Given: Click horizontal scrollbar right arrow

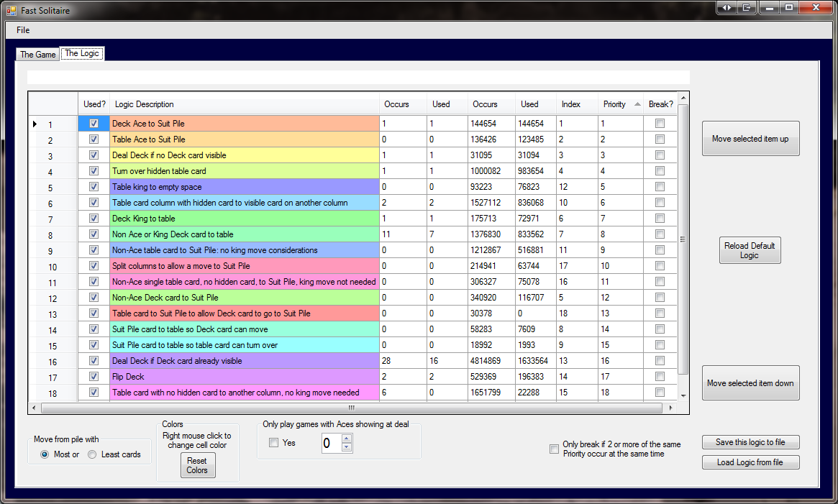Looking at the screenshot, I should click(670, 408).
